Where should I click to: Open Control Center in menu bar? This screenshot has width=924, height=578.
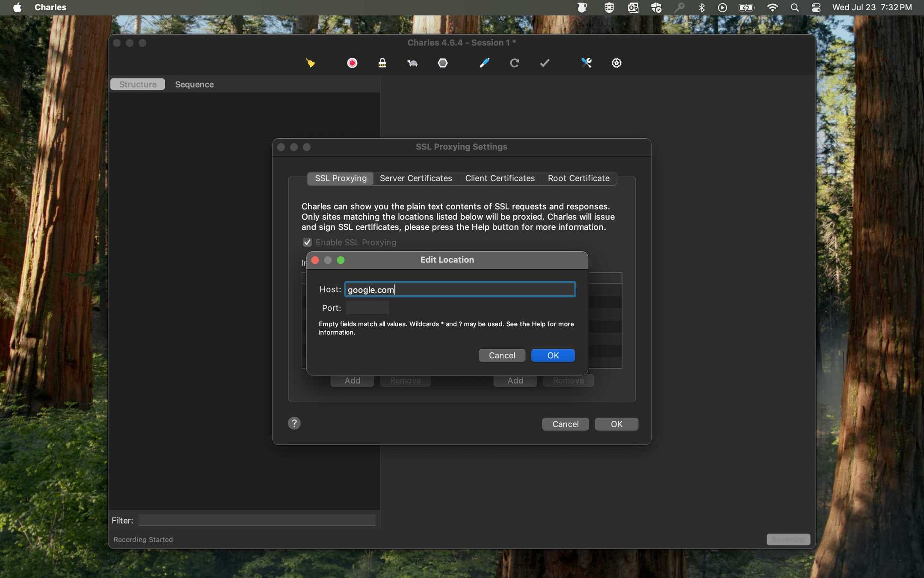[816, 7]
